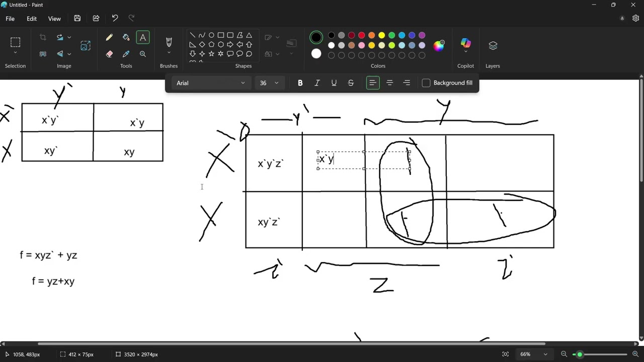Image resolution: width=644 pixels, height=362 pixels.
Task: Open the Generative erase/image creator icon
Action: click(x=86, y=46)
